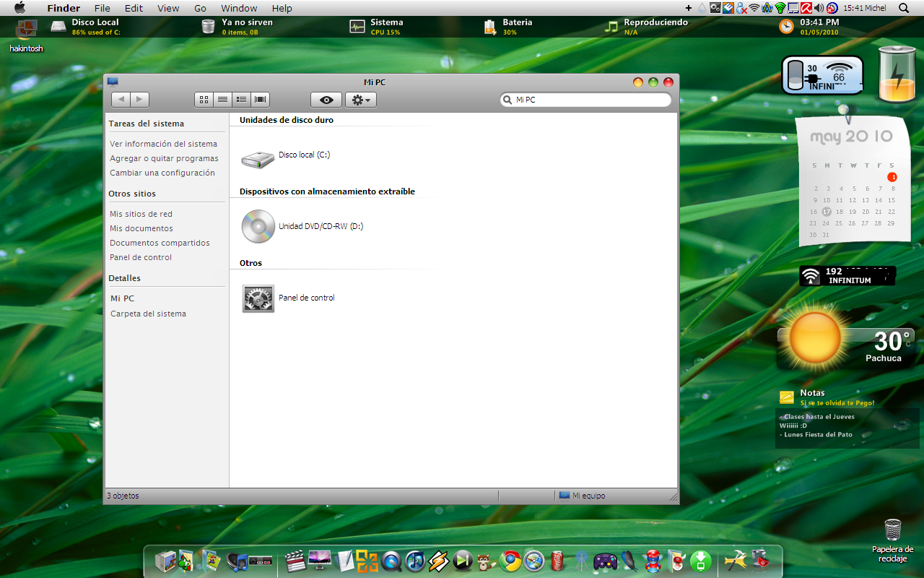Open QuickTime Player in the dock
Viewport: 924px width, 578px height.
(392, 561)
